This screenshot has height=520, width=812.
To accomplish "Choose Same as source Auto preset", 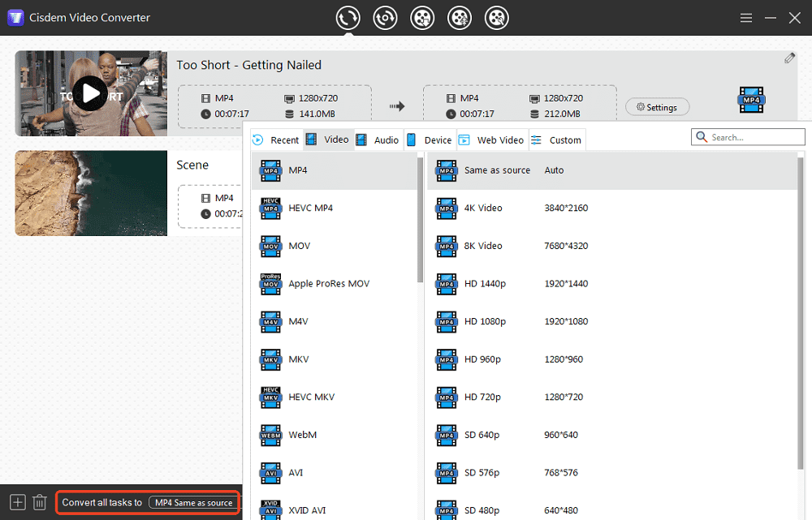I will coord(612,170).
